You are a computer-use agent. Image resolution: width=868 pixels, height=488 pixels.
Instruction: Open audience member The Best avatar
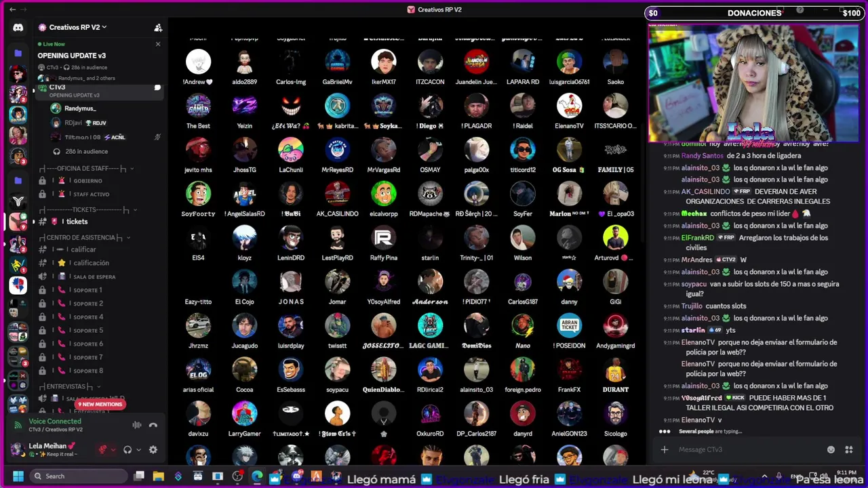pyautogui.click(x=198, y=106)
